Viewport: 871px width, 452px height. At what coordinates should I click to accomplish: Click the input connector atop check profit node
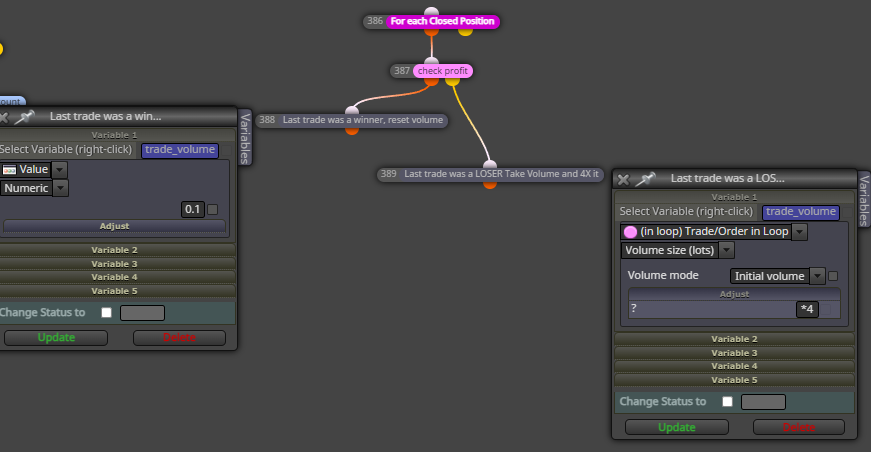(x=431, y=61)
